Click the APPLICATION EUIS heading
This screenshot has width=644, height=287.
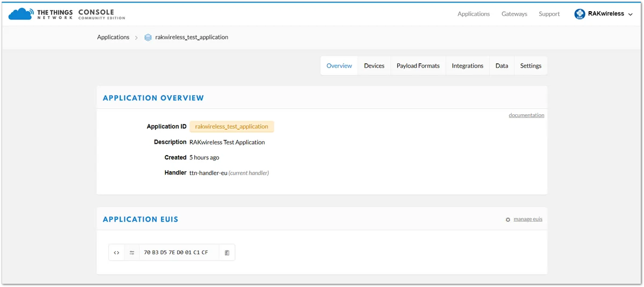(141, 219)
